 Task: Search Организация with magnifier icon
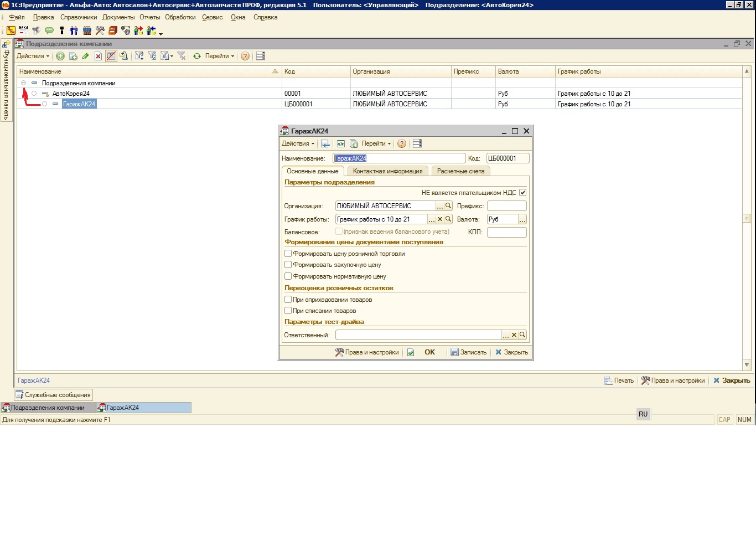click(448, 205)
